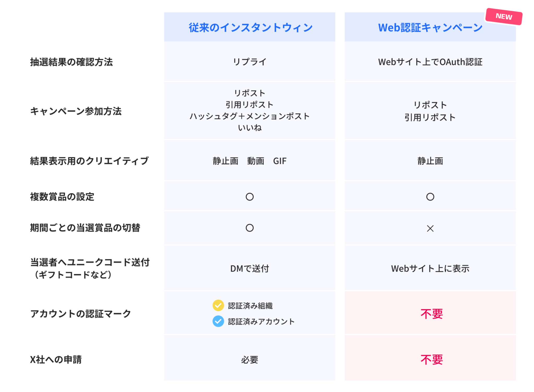This screenshot has width=534, height=392.
Task: Select the Web認証キャンペーン column header
Action: [x=430, y=27]
